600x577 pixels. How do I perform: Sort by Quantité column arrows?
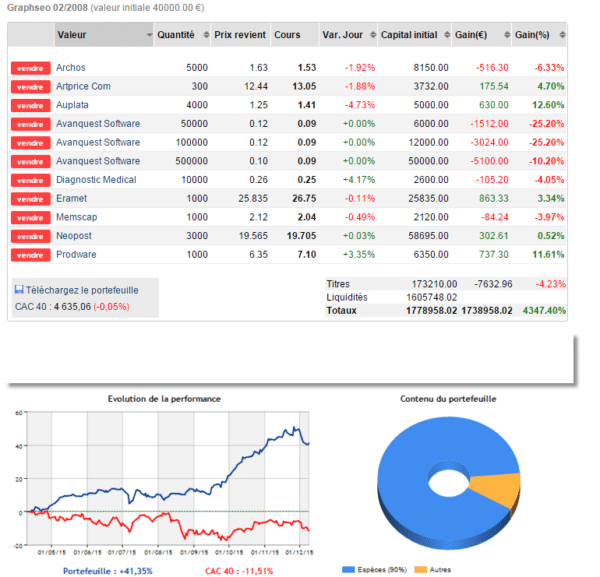click(206, 35)
